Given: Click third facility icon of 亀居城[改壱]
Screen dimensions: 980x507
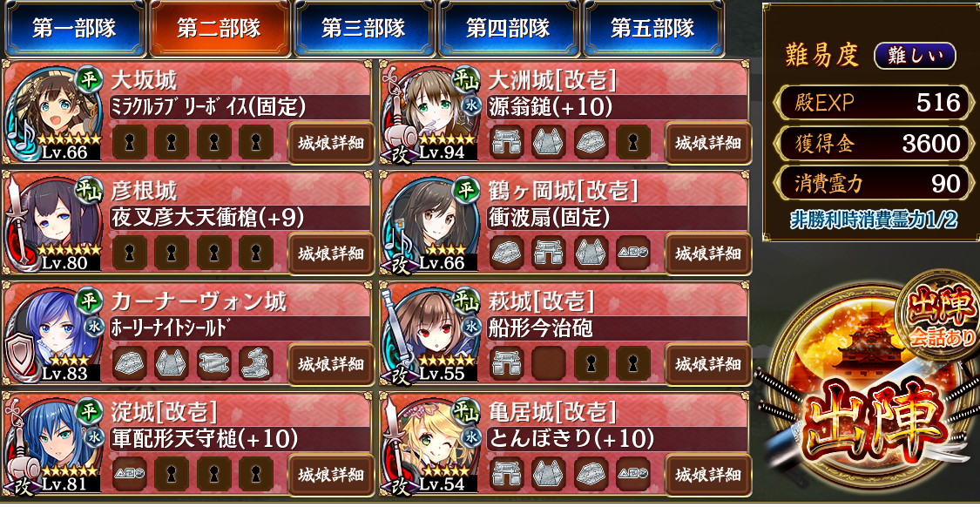Looking at the screenshot, I should (x=590, y=473).
